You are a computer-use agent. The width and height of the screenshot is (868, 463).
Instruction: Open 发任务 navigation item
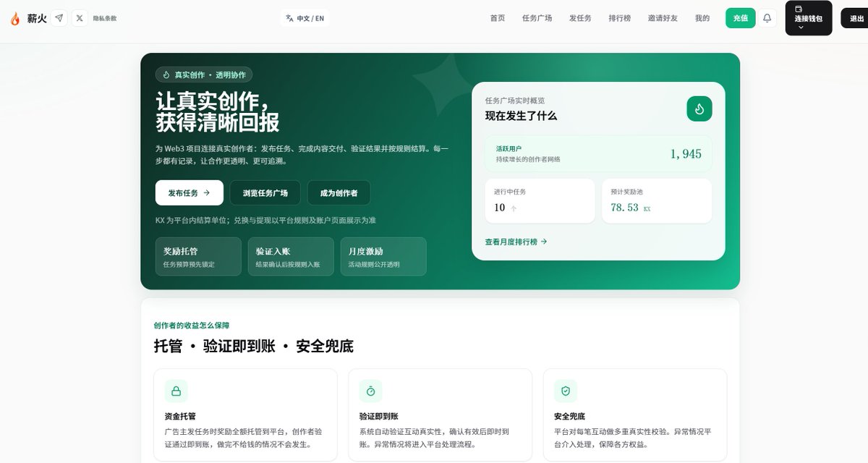pos(580,18)
